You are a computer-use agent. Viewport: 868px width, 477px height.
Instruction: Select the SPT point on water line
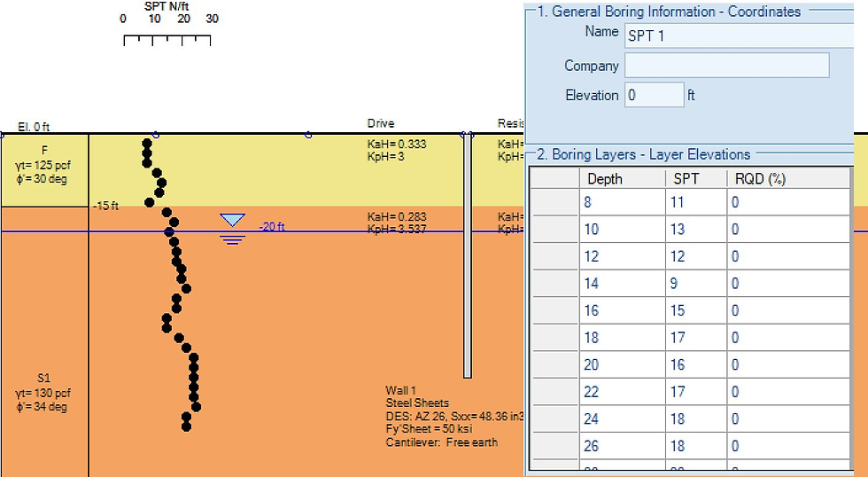(x=169, y=232)
